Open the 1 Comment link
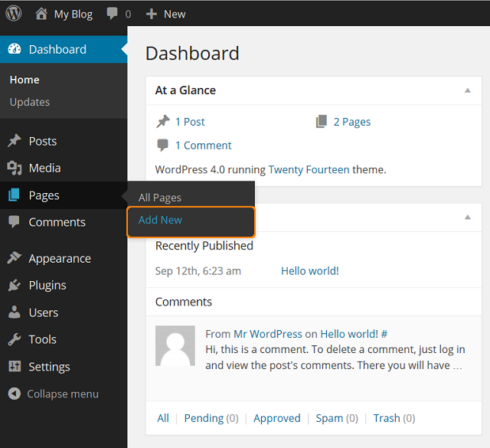The height and width of the screenshot is (448, 490). pyautogui.click(x=204, y=146)
